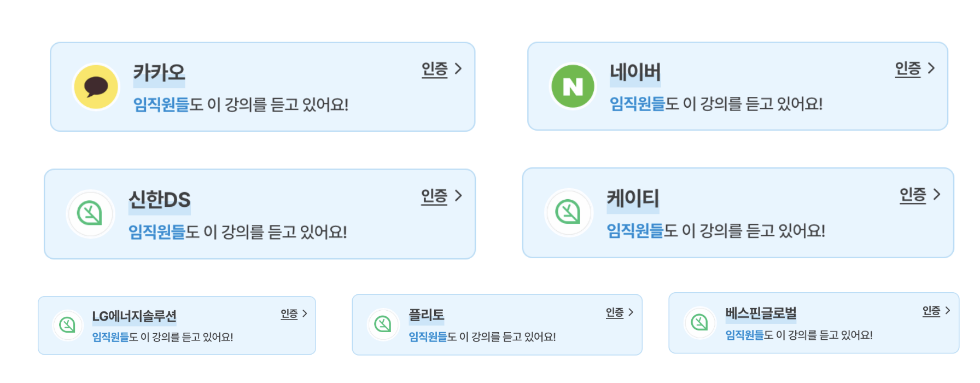980x383 pixels.
Task: Click the Kakao speech bubble logo icon
Action: tap(95, 85)
